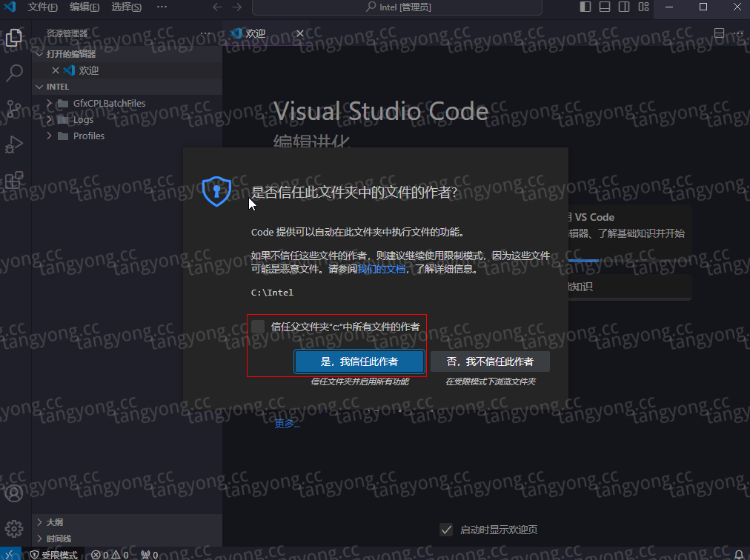Image resolution: width=750 pixels, height=560 pixels.
Task: Check 信任父文件夹 c:\ 中所有文件的作者
Action: click(258, 327)
